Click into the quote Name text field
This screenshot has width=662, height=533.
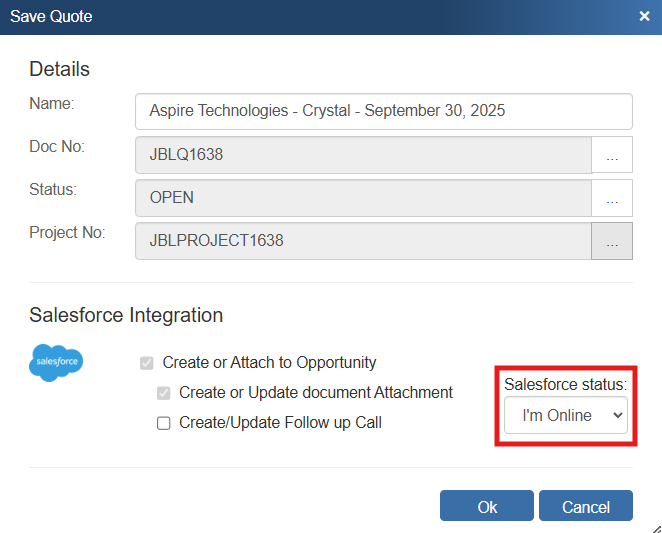[x=383, y=111]
